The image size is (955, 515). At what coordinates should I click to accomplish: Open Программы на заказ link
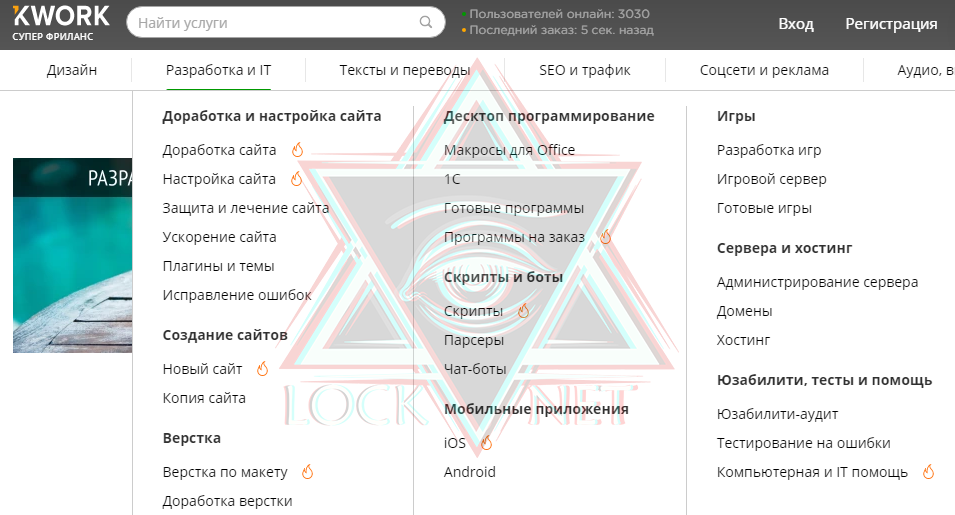pyautogui.click(x=514, y=237)
